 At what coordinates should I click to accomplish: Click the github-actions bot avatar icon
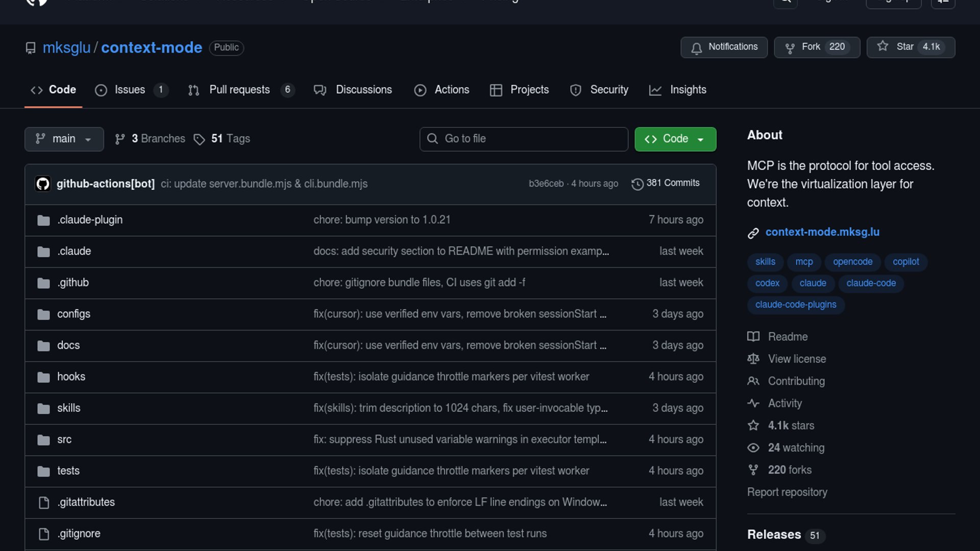pos(43,184)
